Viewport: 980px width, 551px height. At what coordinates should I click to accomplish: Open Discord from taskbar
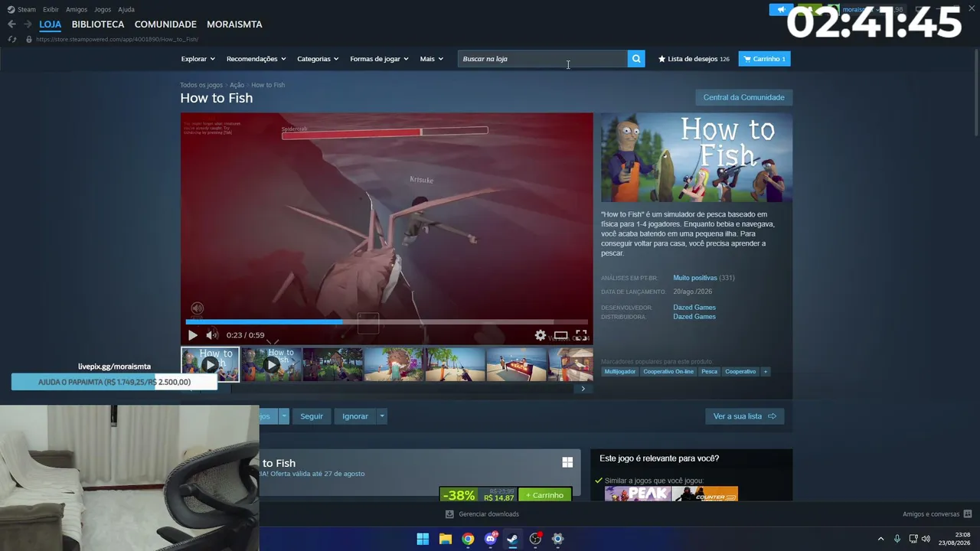coord(491,539)
